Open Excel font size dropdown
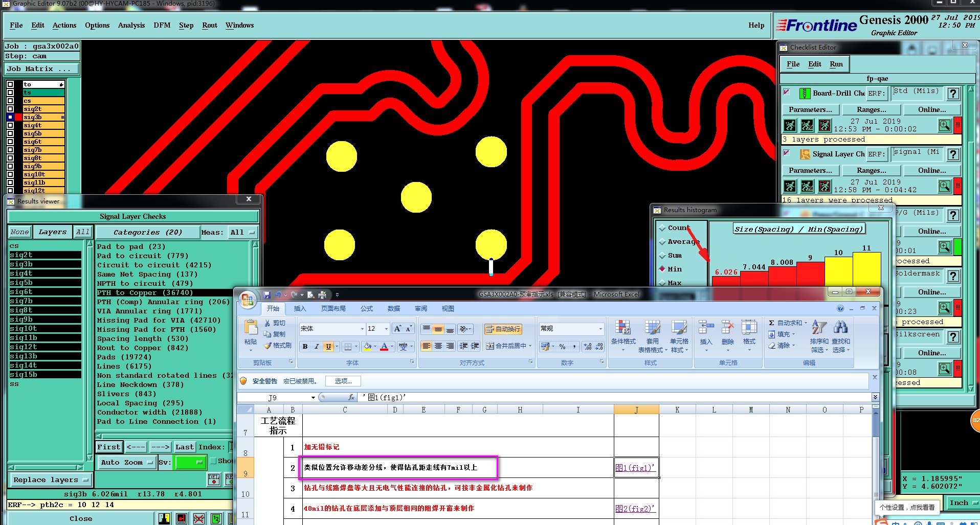The height and width of the screenshot is (525, 980). coord(387,329)
